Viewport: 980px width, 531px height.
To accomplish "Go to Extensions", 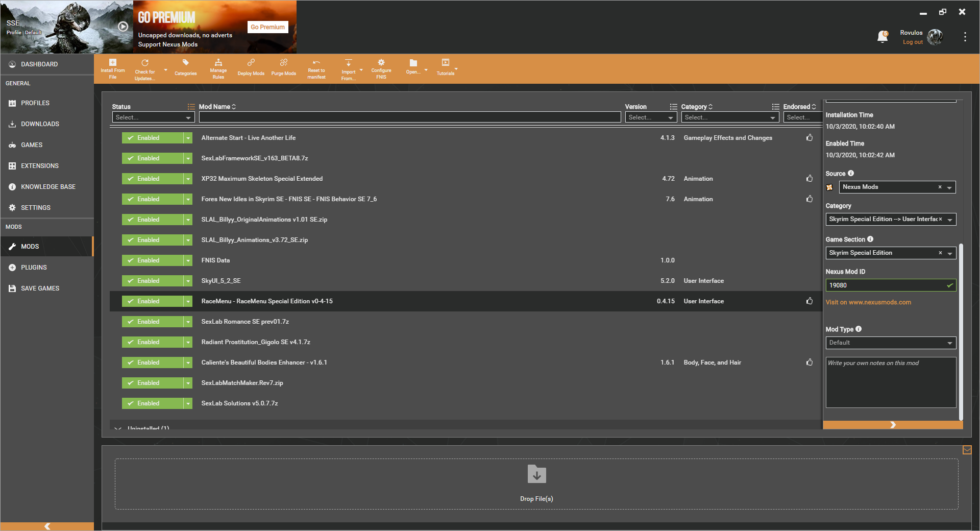I will coord(47,166).
